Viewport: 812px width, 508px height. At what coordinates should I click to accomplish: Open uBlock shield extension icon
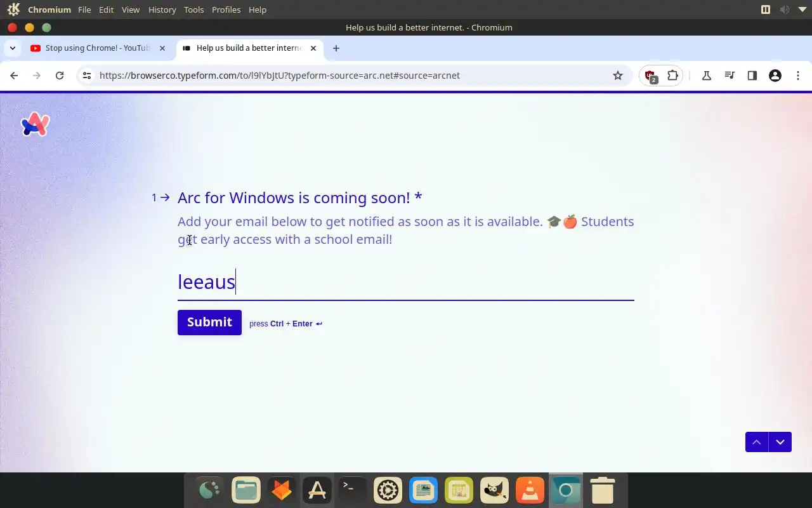click(650, 76)
